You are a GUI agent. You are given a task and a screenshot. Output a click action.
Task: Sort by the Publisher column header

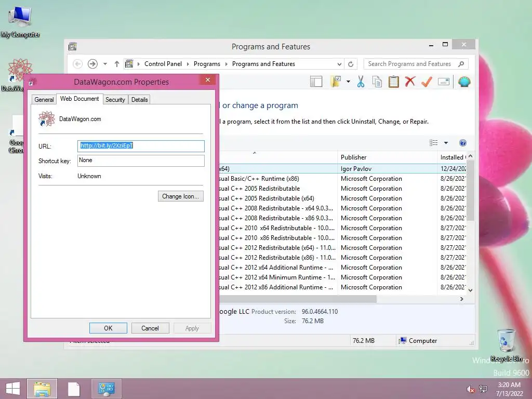(x=387, y=157)
